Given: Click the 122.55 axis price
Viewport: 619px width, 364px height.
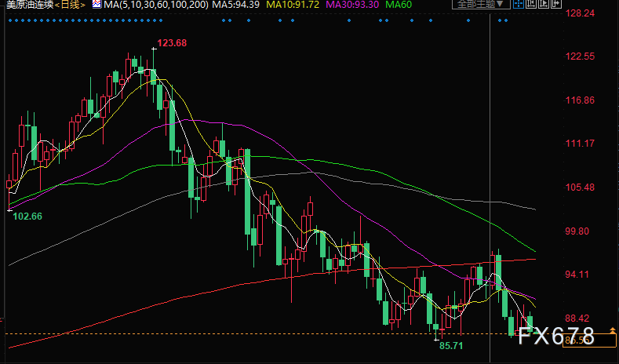Looking at the screenshot, I should 580,56.
